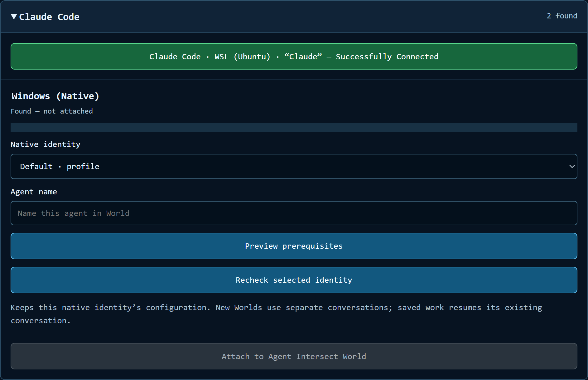Image resolution: width=588 pixels, height=380 pixels.
Task: Click the Attach to Agent Intersect World button
Action: tap(294, 356)
